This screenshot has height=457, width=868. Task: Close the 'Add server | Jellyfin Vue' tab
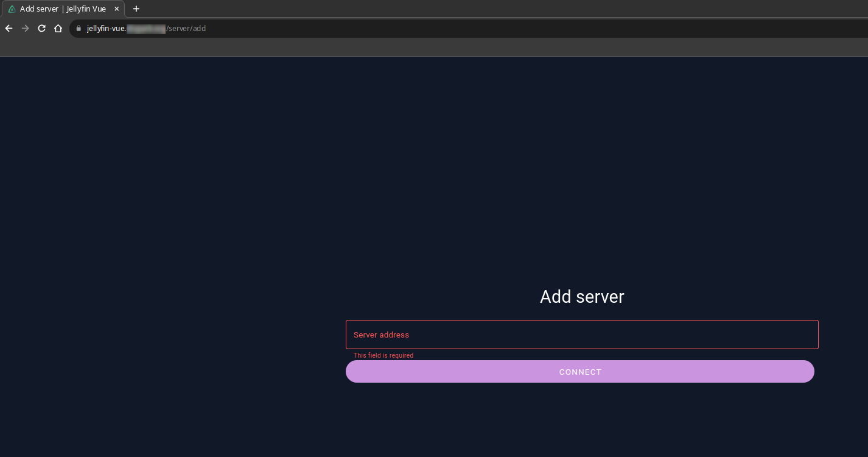tap(116, 9)
